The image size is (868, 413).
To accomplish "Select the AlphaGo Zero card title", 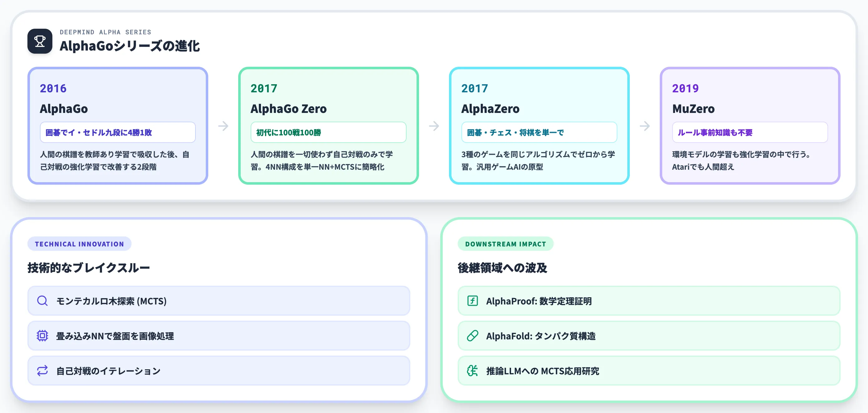I will click(288, 109).
